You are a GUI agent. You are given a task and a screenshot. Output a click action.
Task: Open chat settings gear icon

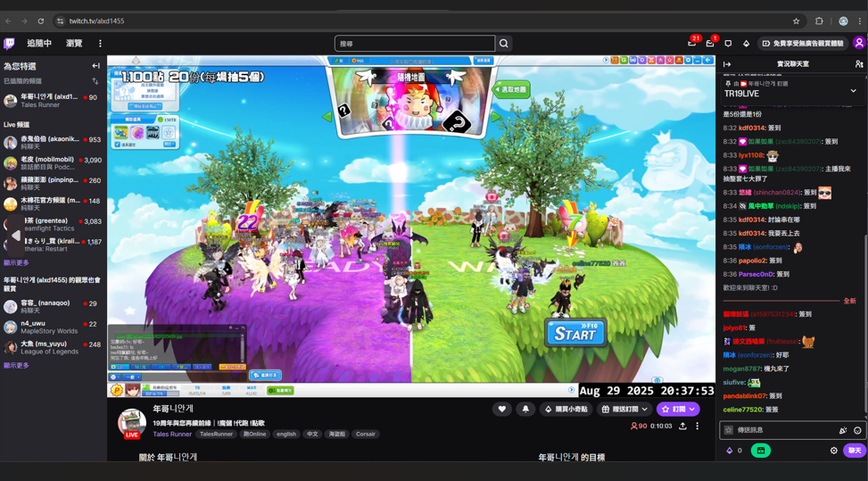(834, 451)
